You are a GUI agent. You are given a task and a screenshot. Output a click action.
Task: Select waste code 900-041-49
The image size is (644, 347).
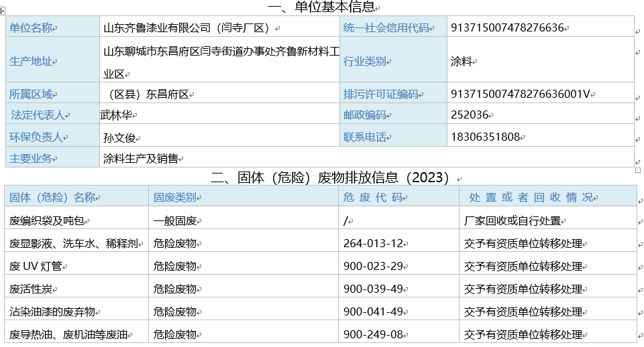(373, 311)
